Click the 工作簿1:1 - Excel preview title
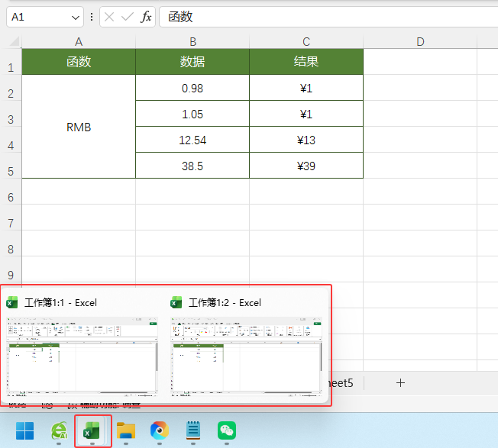 (x=60, y=303)
